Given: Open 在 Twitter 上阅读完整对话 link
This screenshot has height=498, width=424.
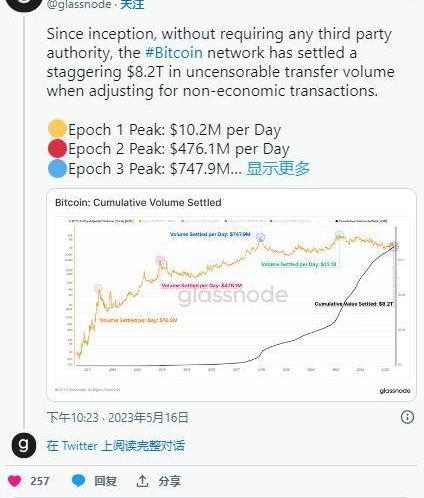Looking at the screenshot, I should (115, 446).
